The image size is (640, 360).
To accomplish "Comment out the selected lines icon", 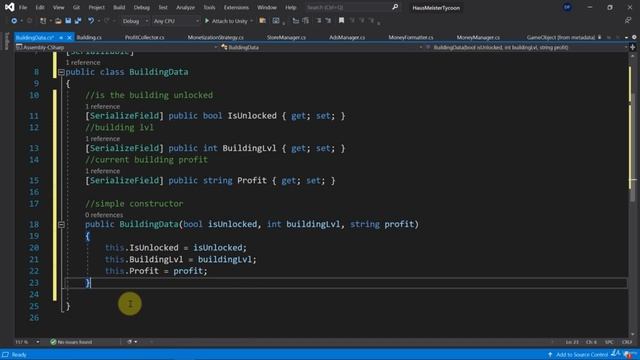I will point(319,21).
